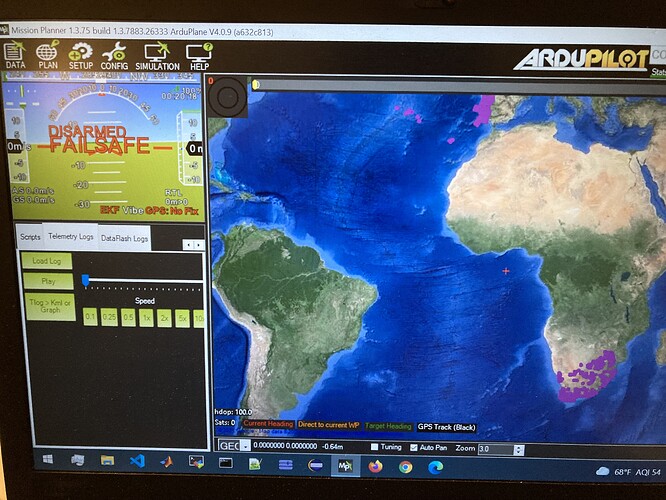Open the taskbar app left of command prompt

[x=196, y=462]
